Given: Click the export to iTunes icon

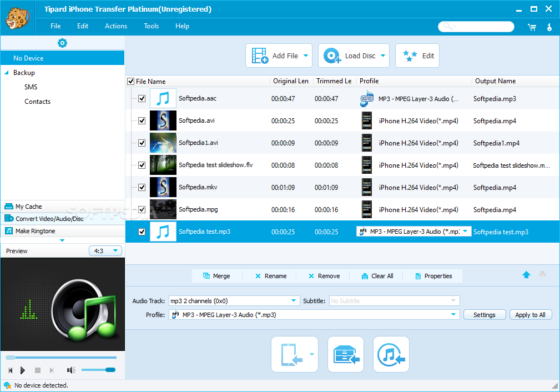Looking at the screenshot, I should [391, 354].
